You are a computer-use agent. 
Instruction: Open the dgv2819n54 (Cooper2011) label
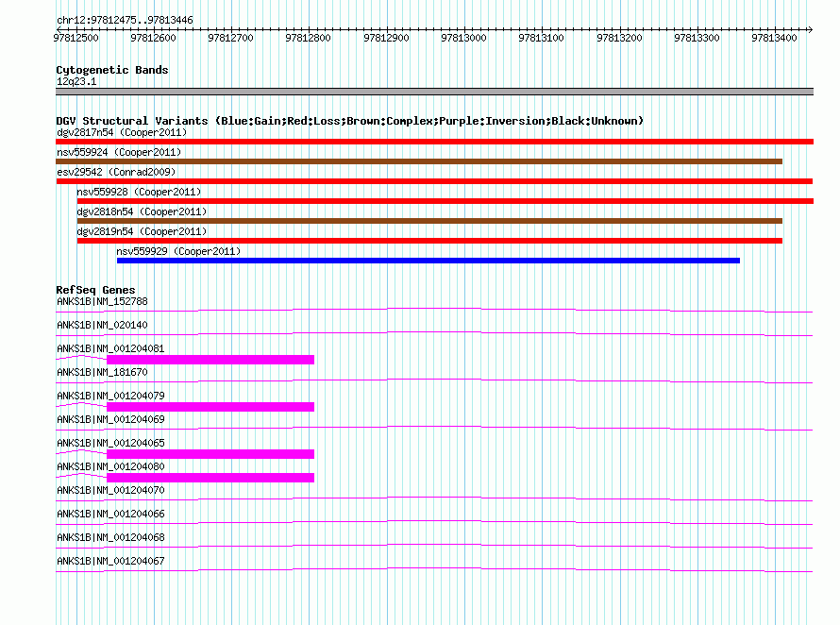coord(142,231)
